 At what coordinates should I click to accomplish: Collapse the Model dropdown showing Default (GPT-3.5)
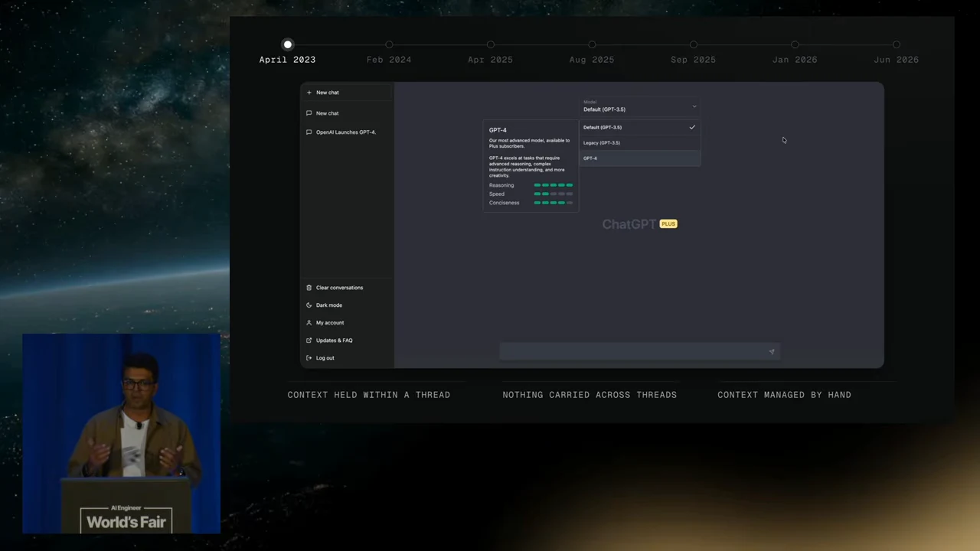tap(640, 106)
